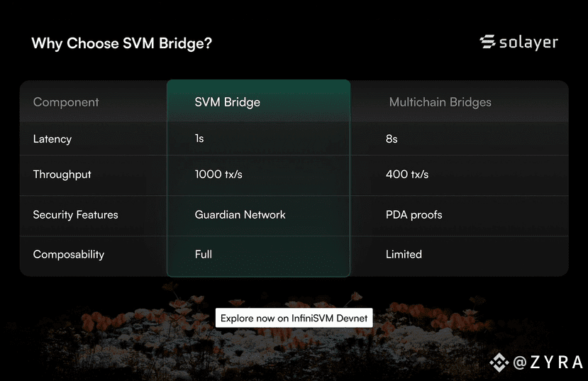
Task: Select the SVM Bridge column header
Action: point(227,102)
